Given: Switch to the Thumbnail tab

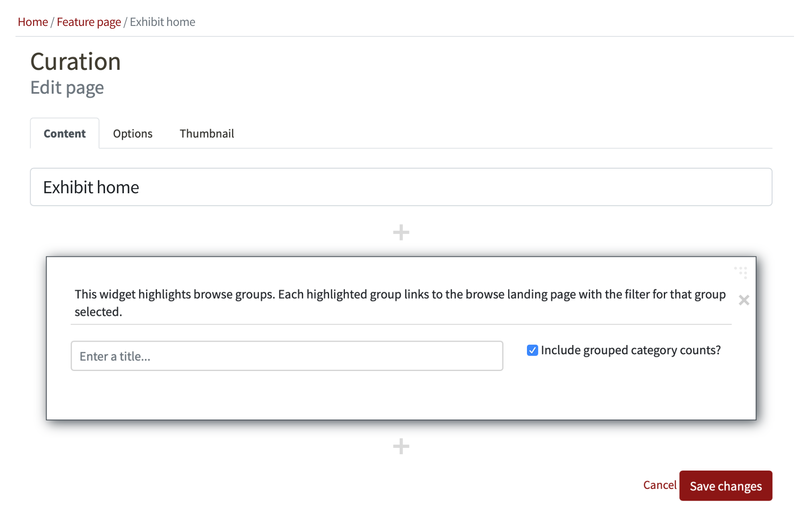Looking at the screenshot, I should tap(207, 133).
